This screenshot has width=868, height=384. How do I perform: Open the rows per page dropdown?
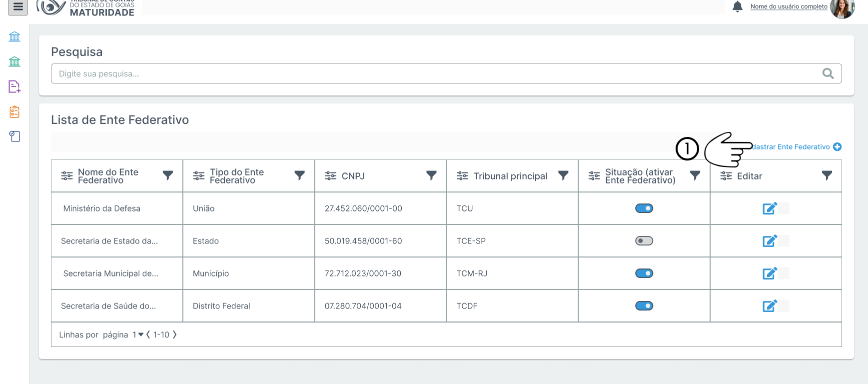[x=138, y=334]
